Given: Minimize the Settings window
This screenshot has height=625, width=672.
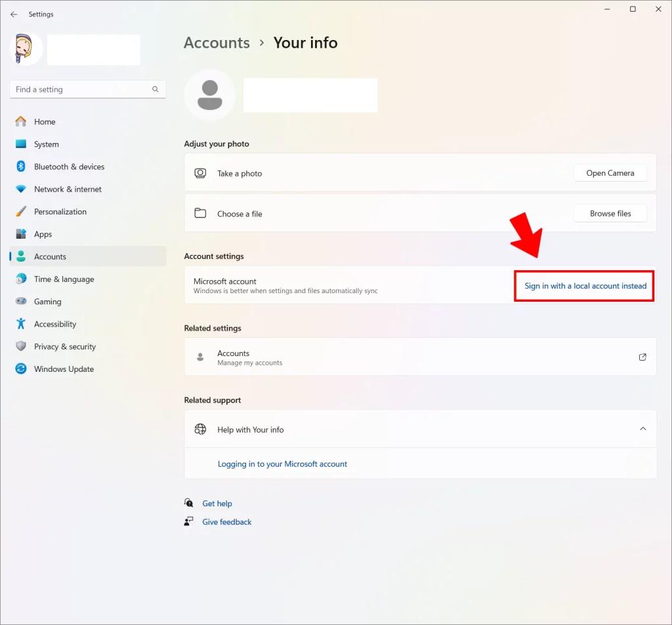Looking at the screenshot, I should tap(607, 9).
